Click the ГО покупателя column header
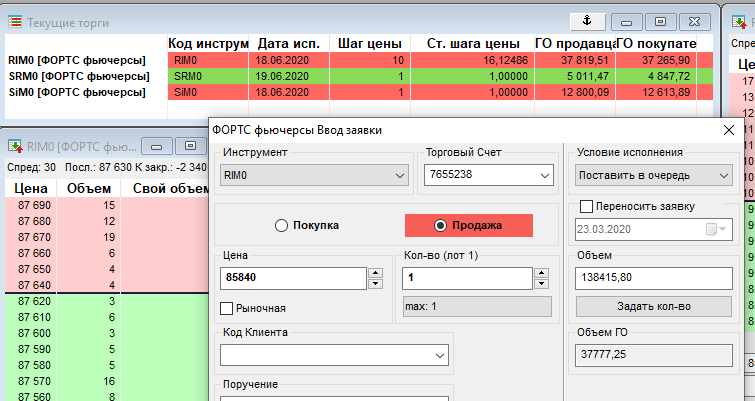 [656, 44]
